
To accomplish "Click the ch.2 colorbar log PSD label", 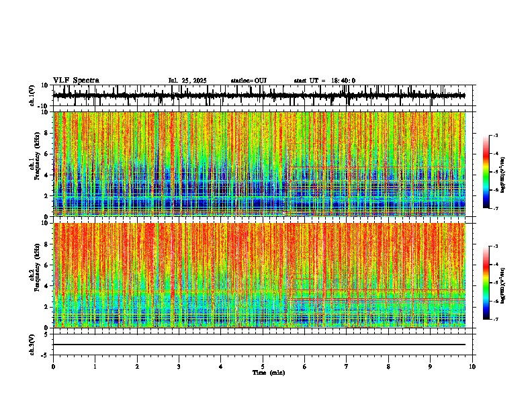I will (503, 285).
